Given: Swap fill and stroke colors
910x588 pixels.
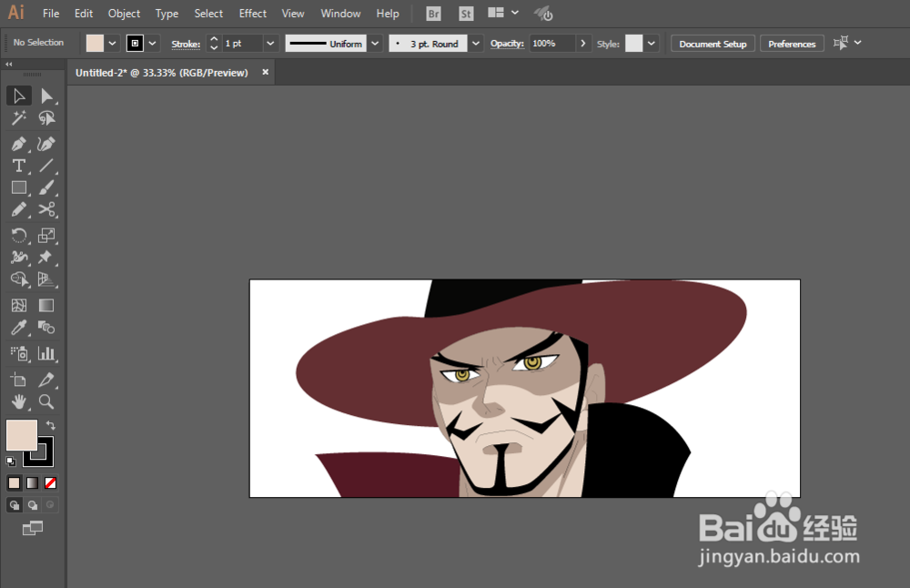Looking at the screenshot, I should [x=51, y=425].
